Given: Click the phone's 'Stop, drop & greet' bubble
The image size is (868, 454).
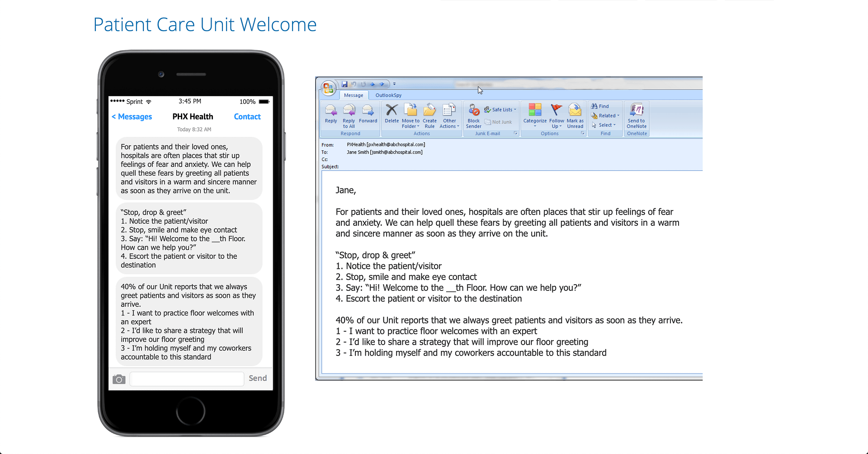Looking at the screenshot, I should (189, 239).
